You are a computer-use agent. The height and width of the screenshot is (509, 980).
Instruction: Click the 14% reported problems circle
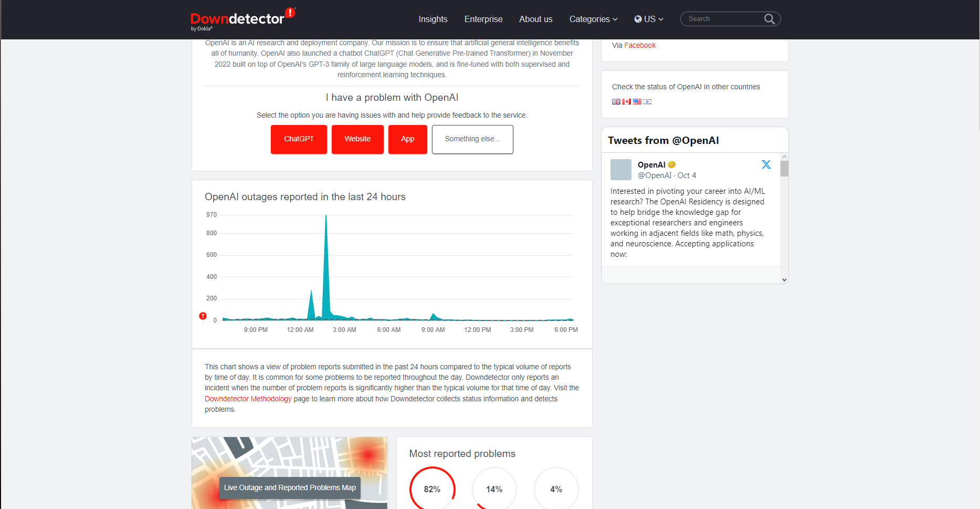pyautogui.click(x=494, y=489)
